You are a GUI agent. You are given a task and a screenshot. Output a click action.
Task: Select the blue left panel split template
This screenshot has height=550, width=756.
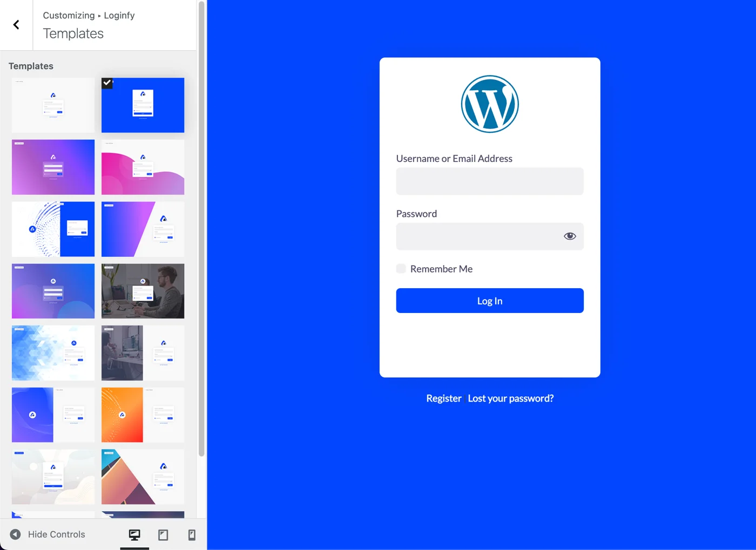(x=53, y=415)
